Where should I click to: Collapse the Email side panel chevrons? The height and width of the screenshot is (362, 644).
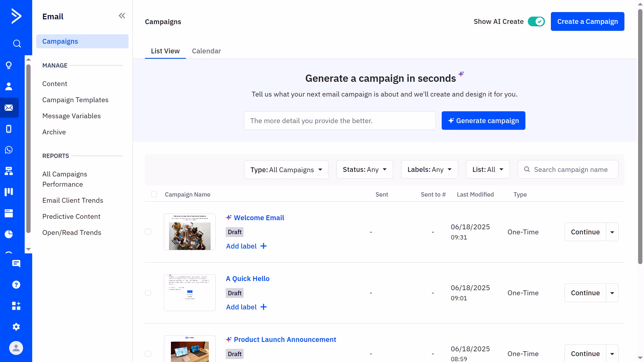[122, 16]
